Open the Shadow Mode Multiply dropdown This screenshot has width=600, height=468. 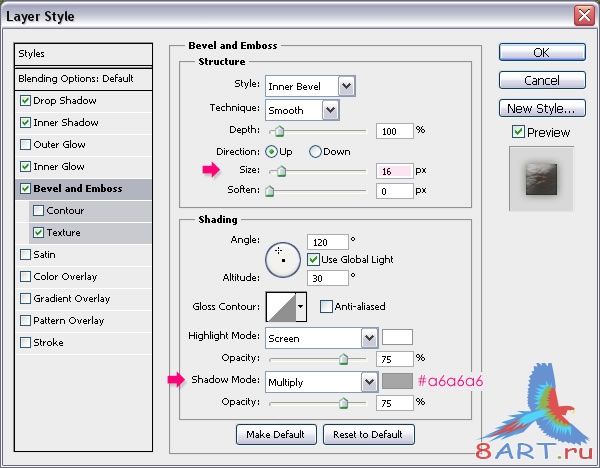pyautogui.click(x=322, y=382)
